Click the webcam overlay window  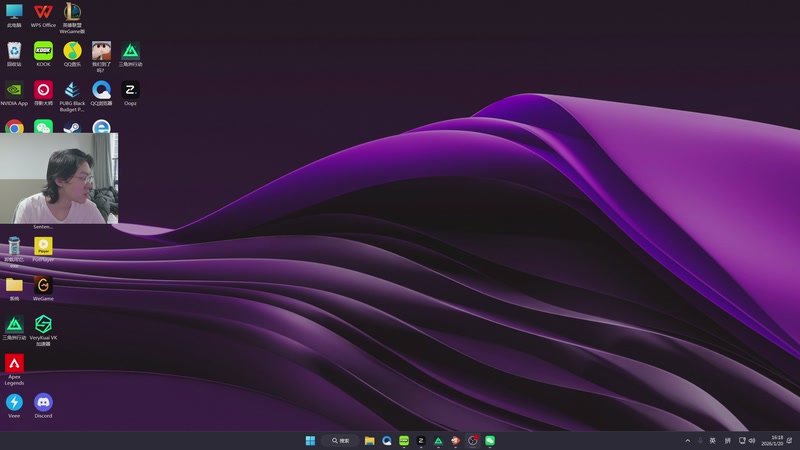pyautogui.click(x=59, y=178)
